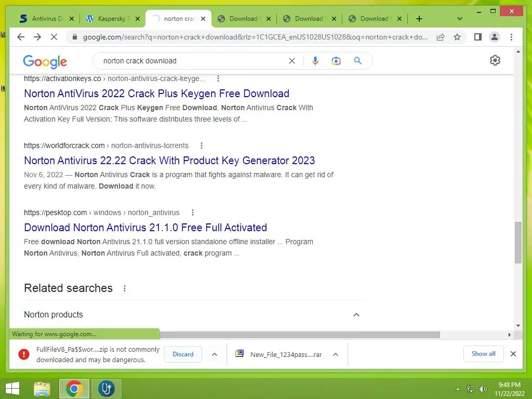This screenshot has width=532, height=399.
Task: Open Norton Antivirus 22.22 Crack result link
Action: [169, 160]
